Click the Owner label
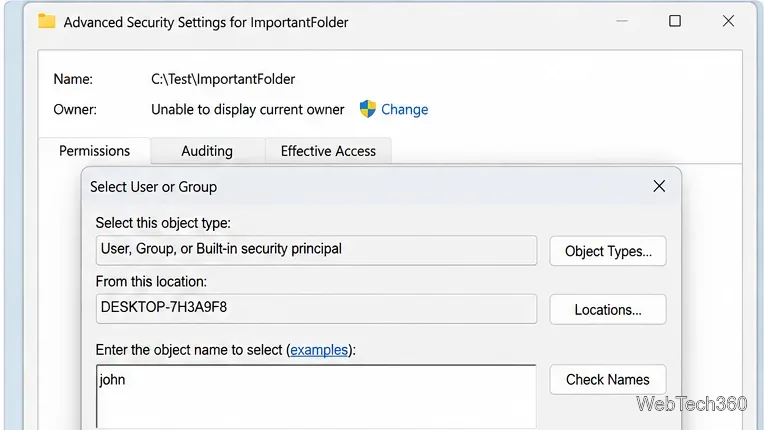Screen dimensions: 764x430 pyautogui.click(x=75, y=110)
